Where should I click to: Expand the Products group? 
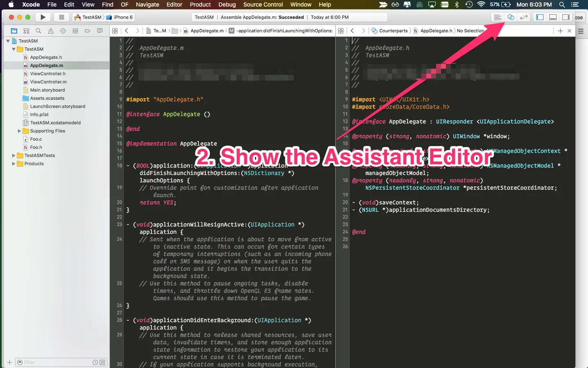[13, 164]
